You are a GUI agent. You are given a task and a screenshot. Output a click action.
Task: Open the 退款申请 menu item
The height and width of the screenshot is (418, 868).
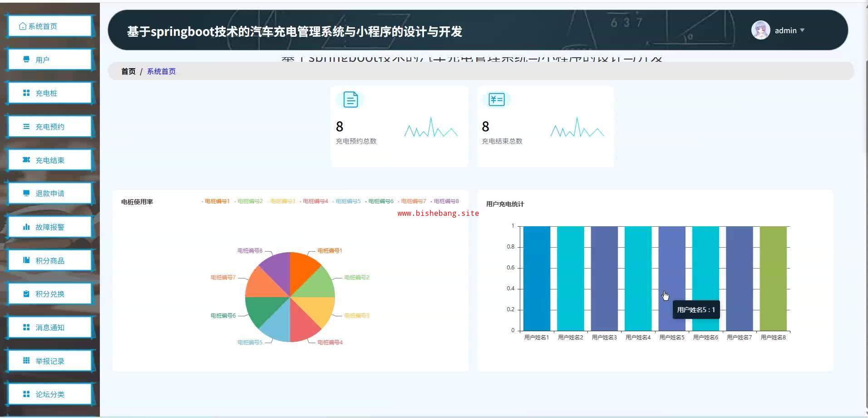tap(49, 194)
